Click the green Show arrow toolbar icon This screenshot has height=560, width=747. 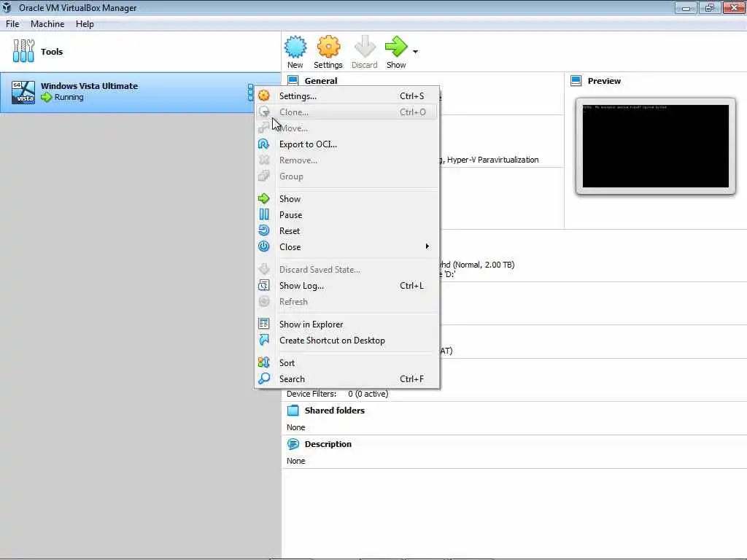coord(396,46)
